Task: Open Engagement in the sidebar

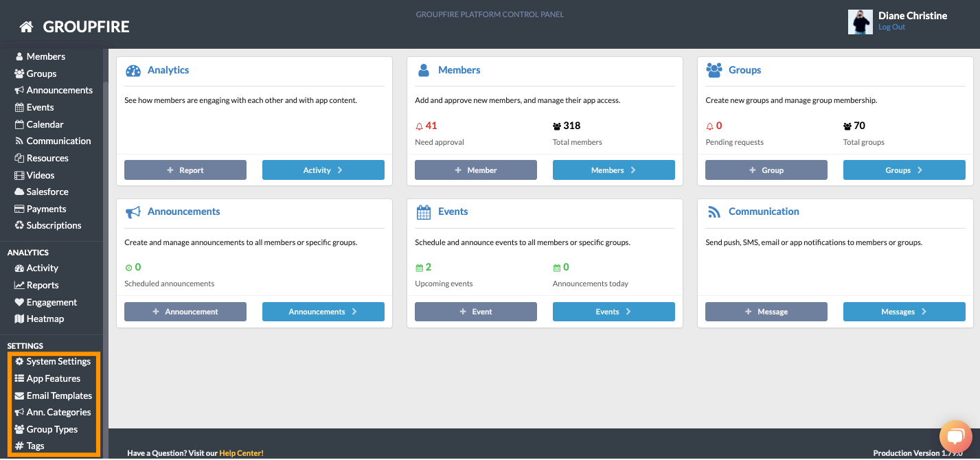Action: (x=46, y=302)
